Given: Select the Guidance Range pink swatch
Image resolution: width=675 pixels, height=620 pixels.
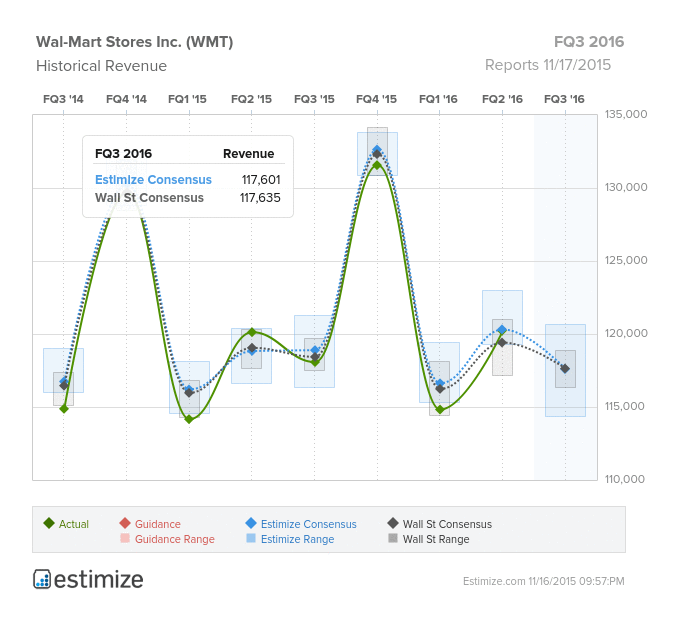Looking at the screenshot, I should [x=125, y=538].
